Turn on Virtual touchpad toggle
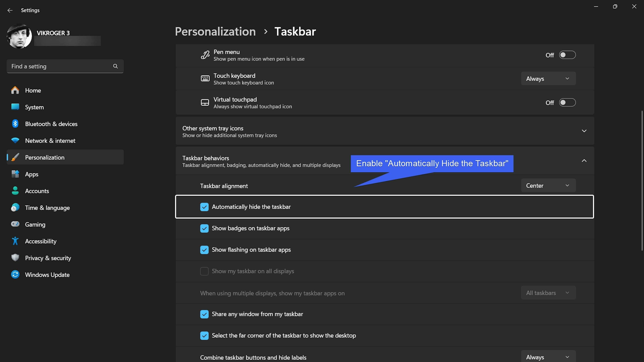 pyautogui.click(x=567, y=102)
